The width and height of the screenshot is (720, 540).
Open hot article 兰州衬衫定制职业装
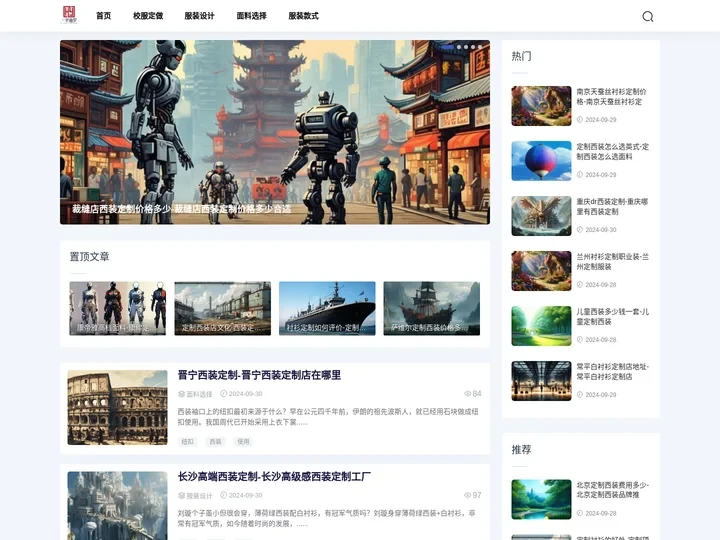click(613, 262)
